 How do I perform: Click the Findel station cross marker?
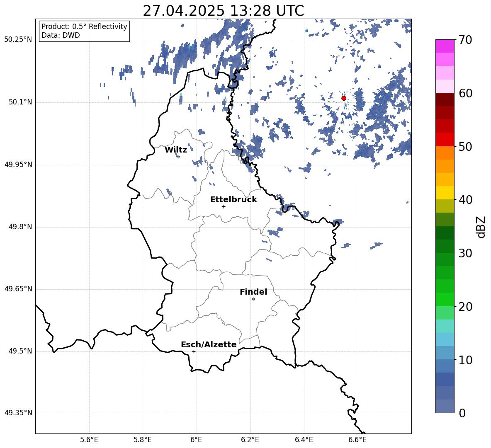253,299
